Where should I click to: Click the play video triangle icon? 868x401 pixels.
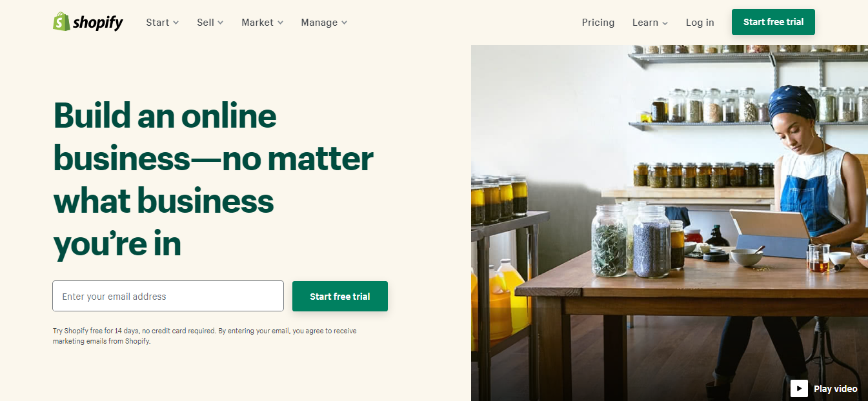[x=799, y=388]
